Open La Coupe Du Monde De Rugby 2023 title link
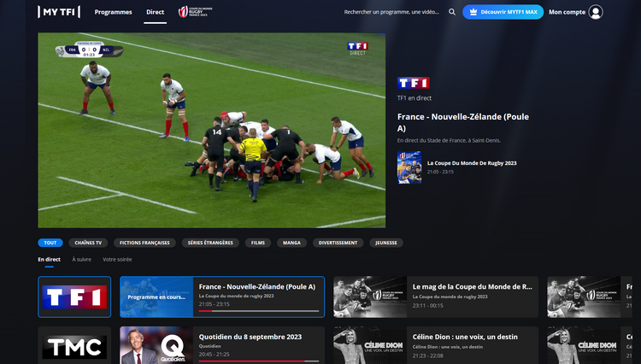This screenshot has height=364, width=641. click(472, 163)
